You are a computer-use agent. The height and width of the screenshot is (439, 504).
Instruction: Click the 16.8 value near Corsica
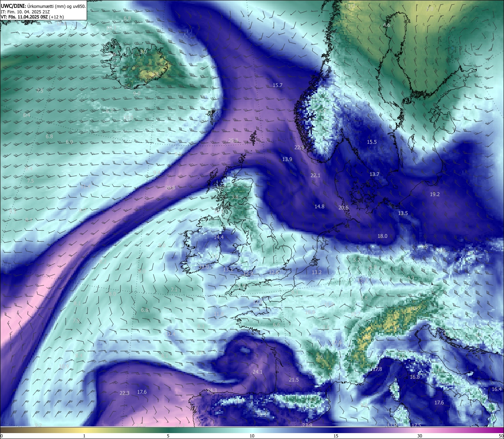pyautogui.click(x=415, y=377)
